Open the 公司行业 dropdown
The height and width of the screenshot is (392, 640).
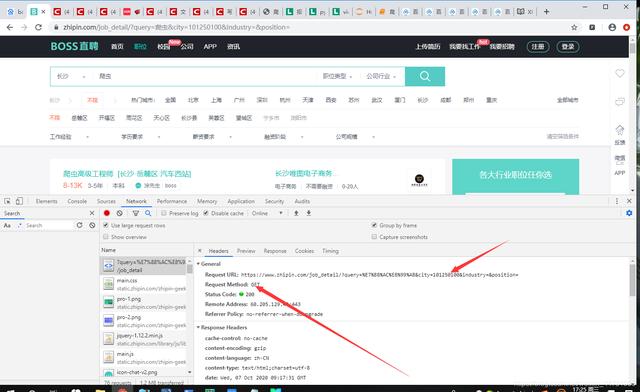(x=381, y=76)
